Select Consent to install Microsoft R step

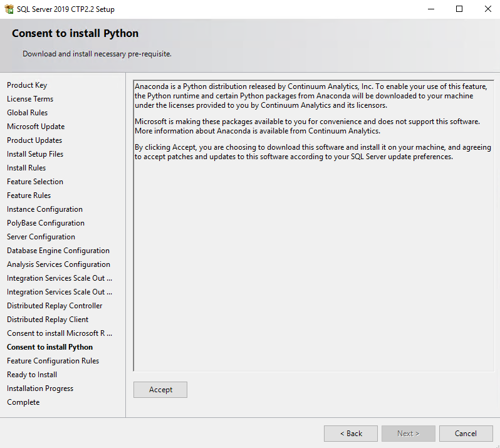(60, 333)
